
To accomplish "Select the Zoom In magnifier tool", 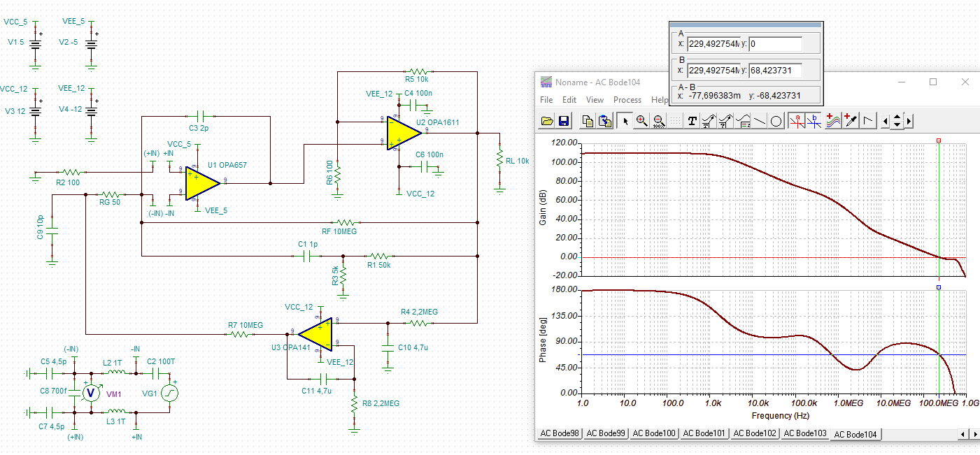I will [641, 120].
